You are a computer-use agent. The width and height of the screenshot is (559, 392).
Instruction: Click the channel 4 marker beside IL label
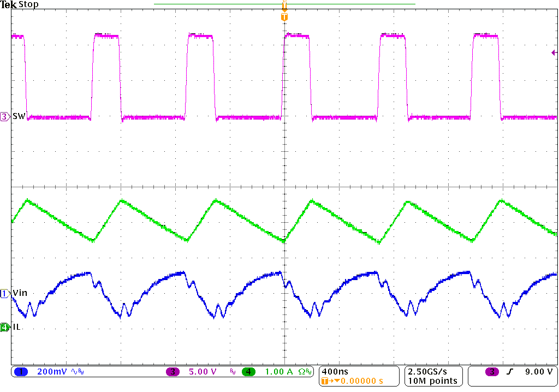(3, 326)
